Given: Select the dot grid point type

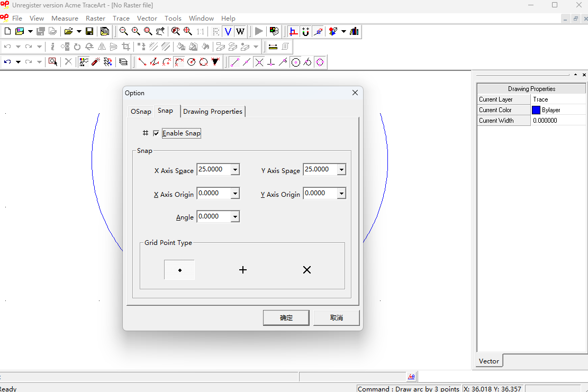Looking at the screenshot, I should click(179, 270).
